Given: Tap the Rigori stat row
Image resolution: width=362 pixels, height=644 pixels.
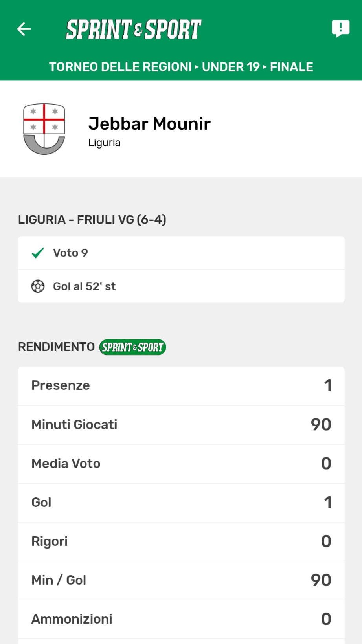Looking at the screenshot, I should (x=181, y=541).
